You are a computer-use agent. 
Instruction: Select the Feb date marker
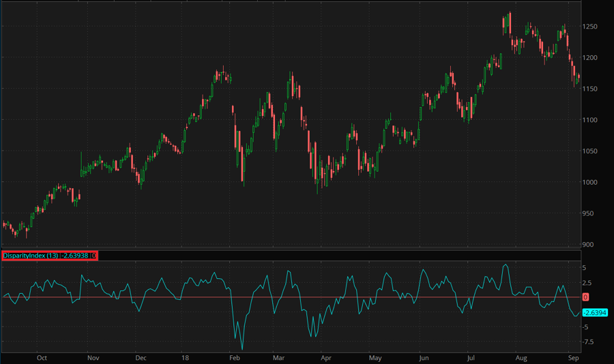click(234, 357)
